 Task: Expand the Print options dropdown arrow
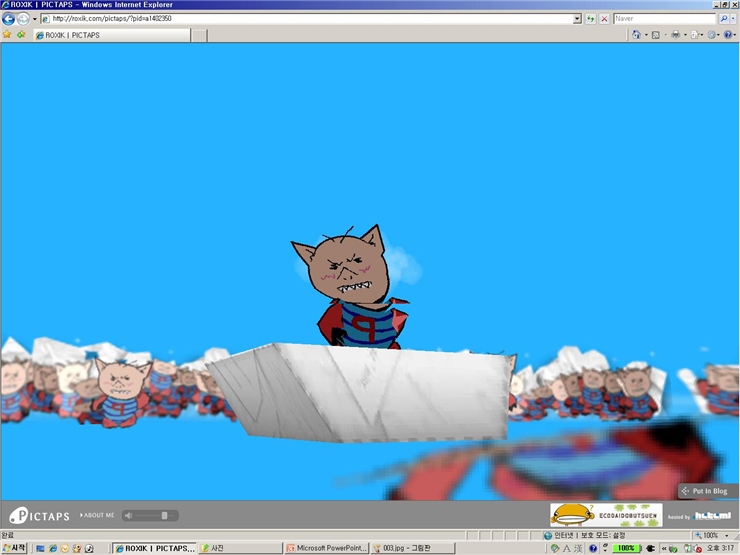685,35
